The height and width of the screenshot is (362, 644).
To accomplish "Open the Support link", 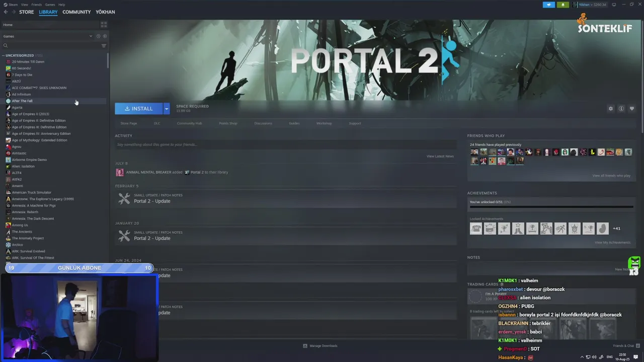I will [355, 123].
